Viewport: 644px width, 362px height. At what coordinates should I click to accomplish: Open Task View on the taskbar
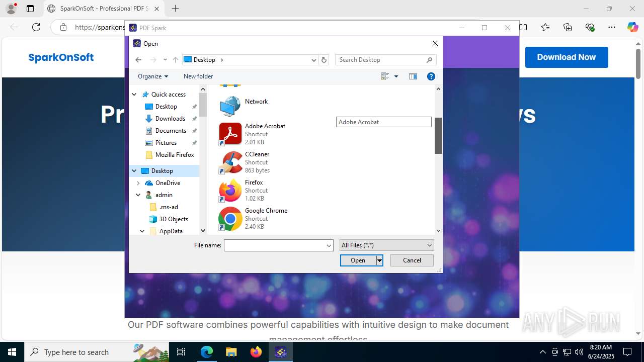(x=181, y=352)
